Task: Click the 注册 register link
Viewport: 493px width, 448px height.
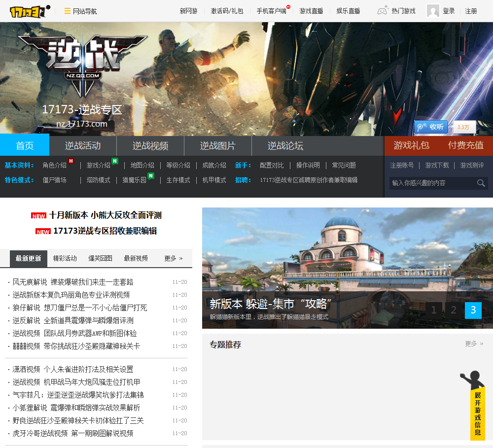Action: coord(471,11)
